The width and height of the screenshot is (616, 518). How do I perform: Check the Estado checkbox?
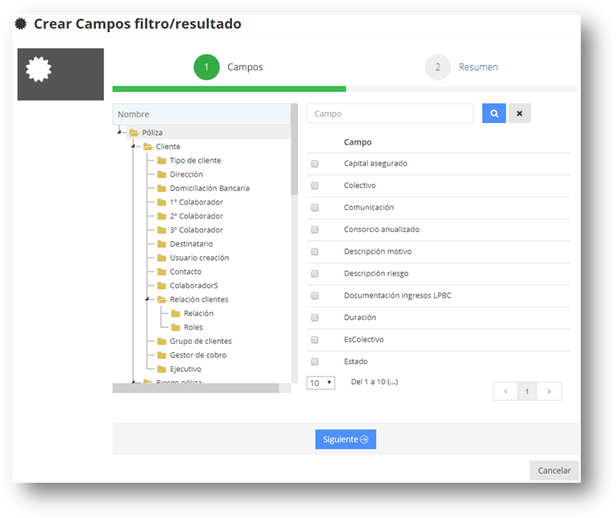tap(315, 361)
